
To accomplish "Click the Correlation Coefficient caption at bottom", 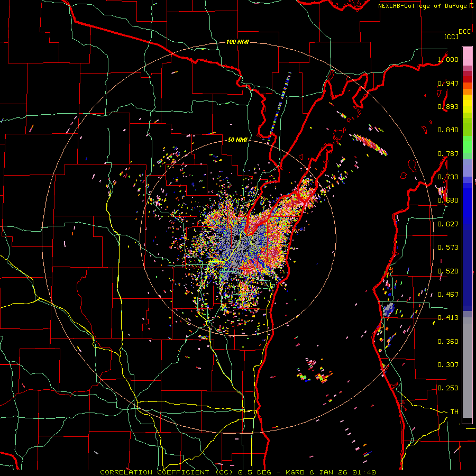I will pyautogui.click(x=238, y=472).
